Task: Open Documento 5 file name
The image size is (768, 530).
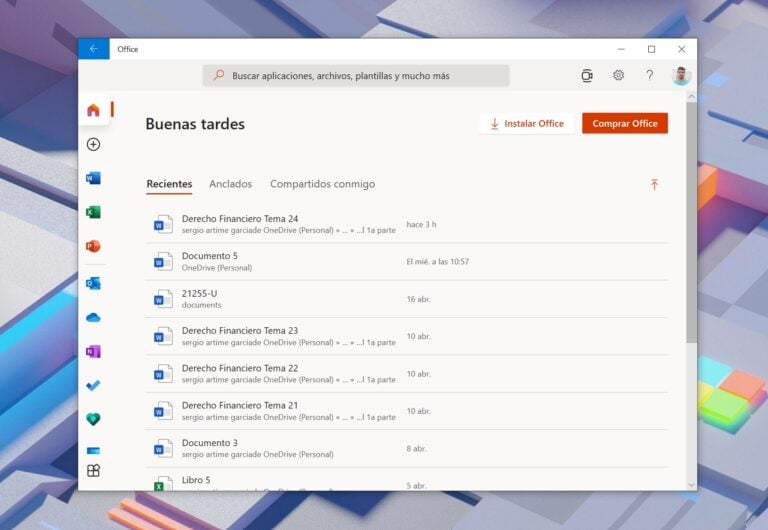Action: (x=210, y=256)
